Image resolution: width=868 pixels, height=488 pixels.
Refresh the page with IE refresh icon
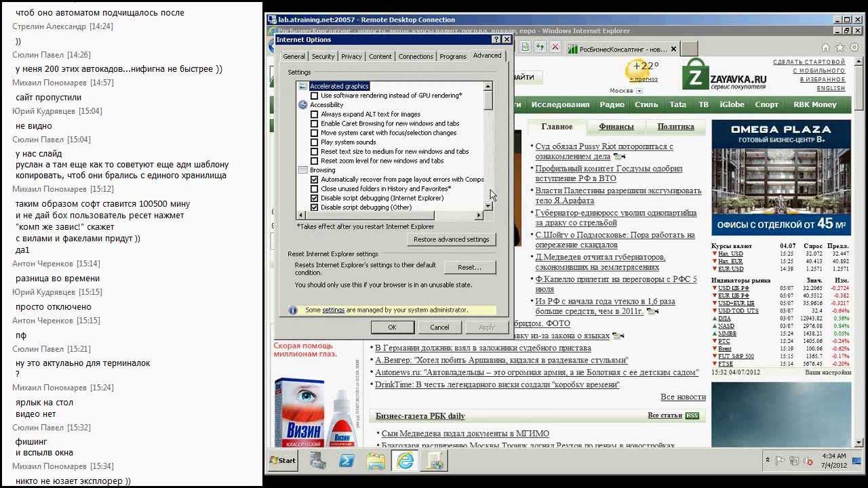click(540, 47)
